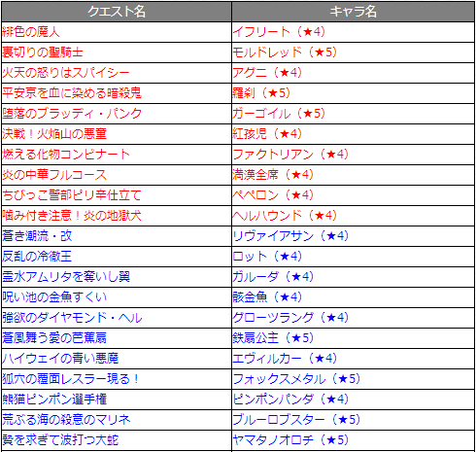Select character 紅孩児（★4）
Screen dimensions: 476x452
pos(267,134)
